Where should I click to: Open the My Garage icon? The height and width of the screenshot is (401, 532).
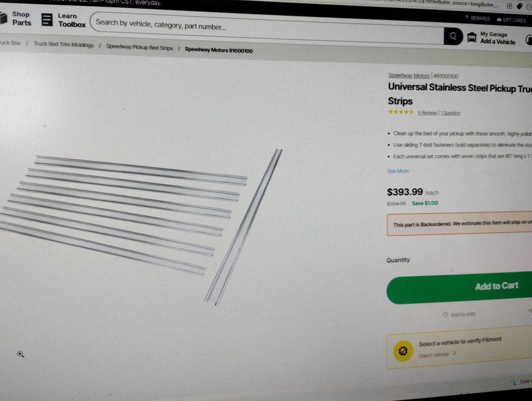(472, 37)
